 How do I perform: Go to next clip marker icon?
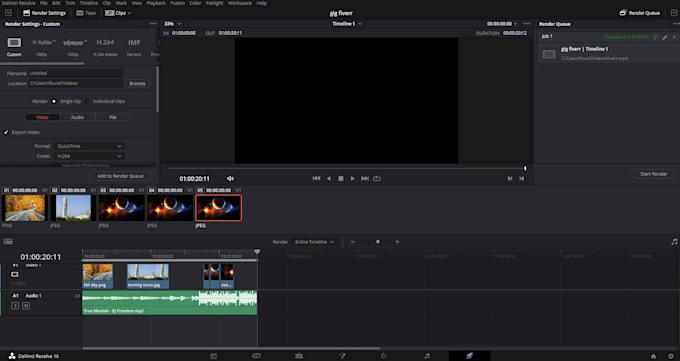(x=510, y=179)
